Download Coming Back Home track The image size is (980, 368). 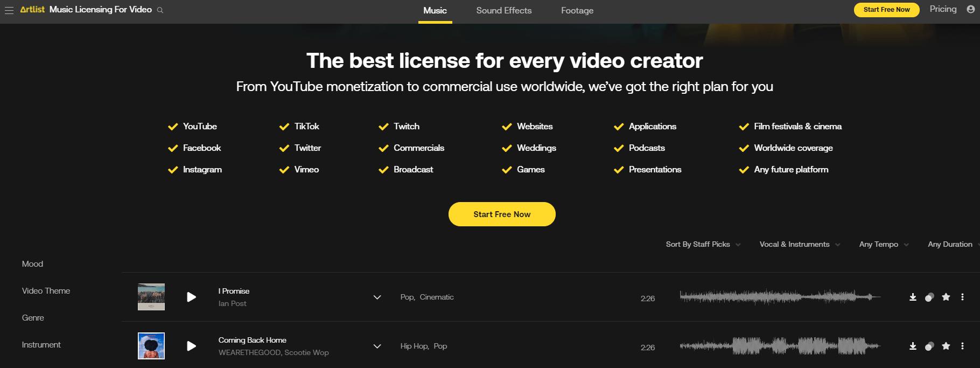(913, 346)
